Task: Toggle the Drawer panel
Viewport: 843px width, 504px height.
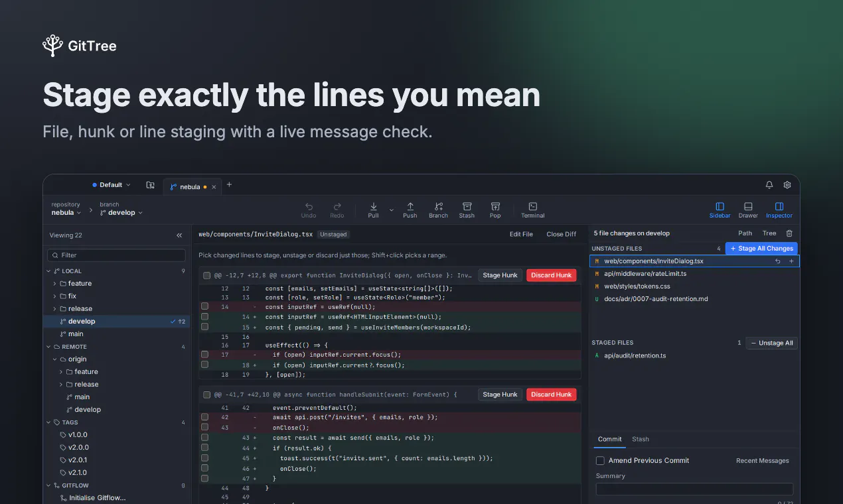Action: click(748, 210)
